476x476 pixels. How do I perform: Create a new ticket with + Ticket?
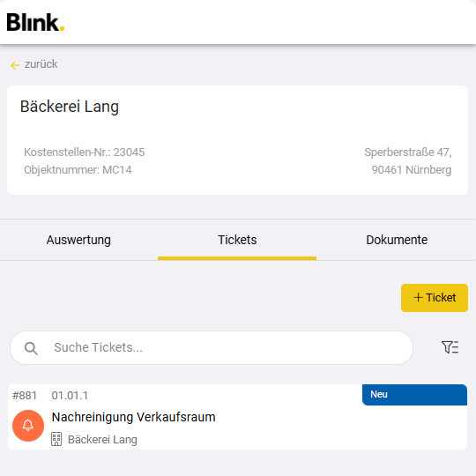point(435,298)
